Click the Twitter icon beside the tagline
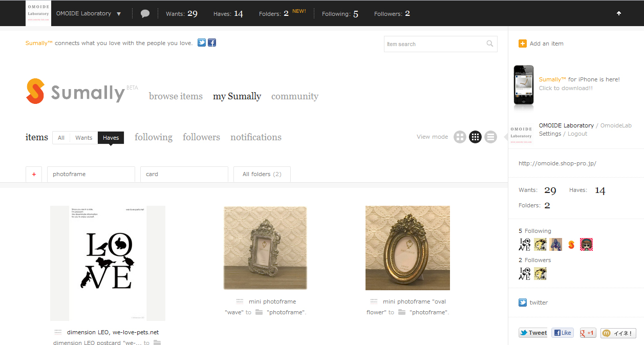644x345 pixels. click(202, 43)
